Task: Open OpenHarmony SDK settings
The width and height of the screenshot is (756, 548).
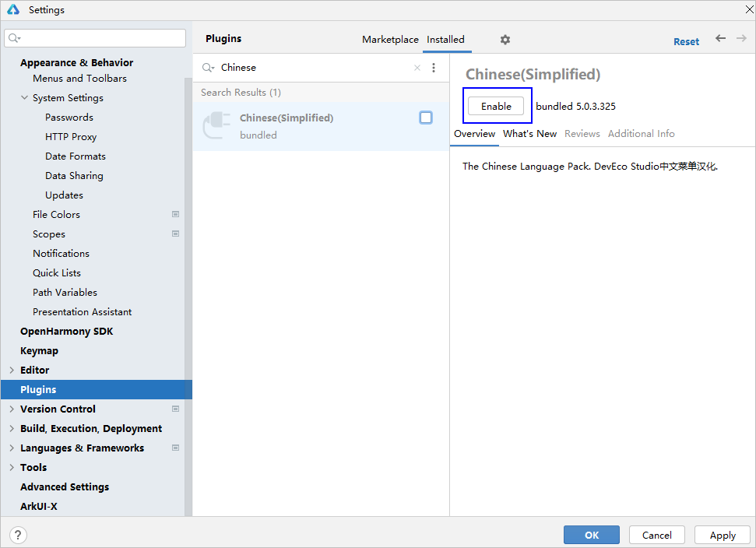Action: pyautogui.click(x=66, y=331)
